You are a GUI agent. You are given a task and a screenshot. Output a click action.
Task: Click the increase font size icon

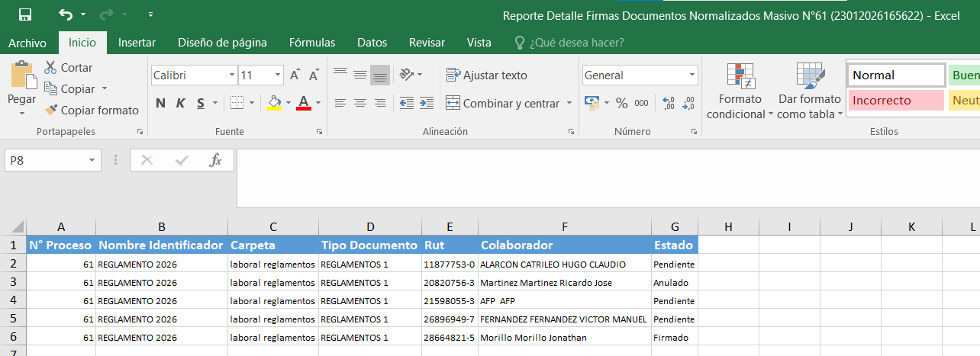(x=295, y=75)
